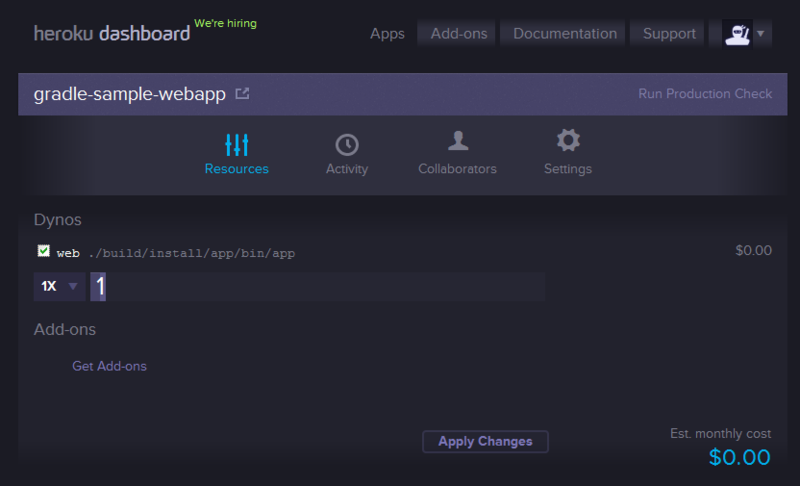Click the Collaborators person icon
Screen dimensions: 800x486
point(458,141)
